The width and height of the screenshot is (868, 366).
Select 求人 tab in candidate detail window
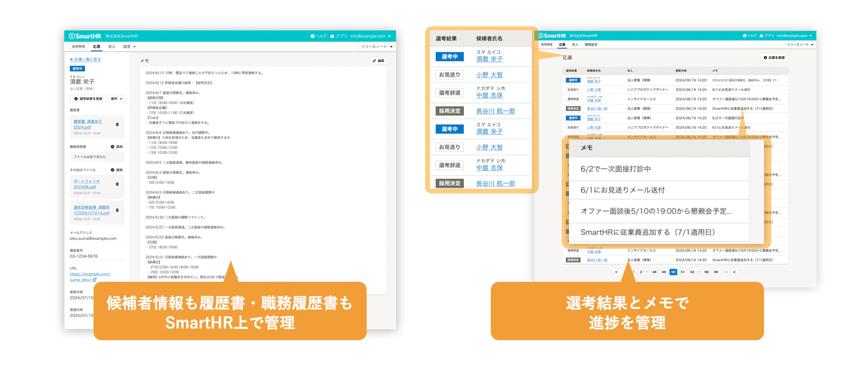point(112,47)
